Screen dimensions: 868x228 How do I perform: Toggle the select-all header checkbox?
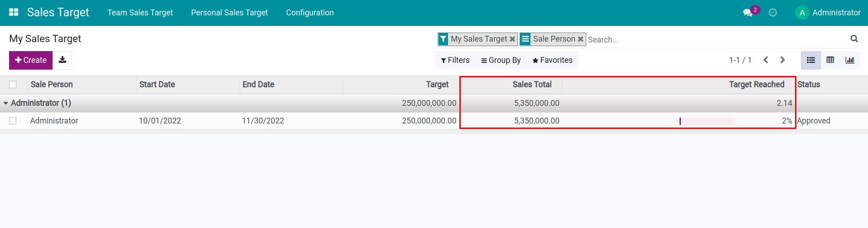(13, 85)
